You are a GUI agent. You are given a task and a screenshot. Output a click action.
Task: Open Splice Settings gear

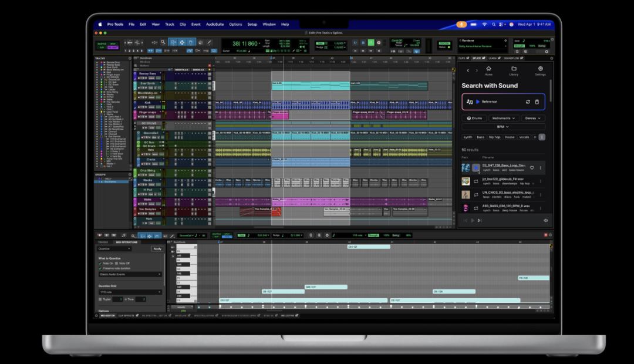pyautogui.click(x=540, y=69)
